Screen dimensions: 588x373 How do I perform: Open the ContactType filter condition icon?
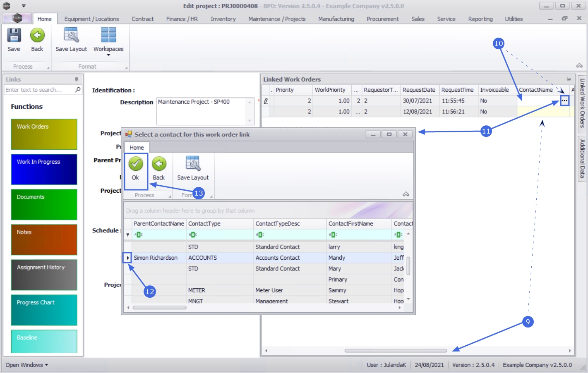coord(192,235)
